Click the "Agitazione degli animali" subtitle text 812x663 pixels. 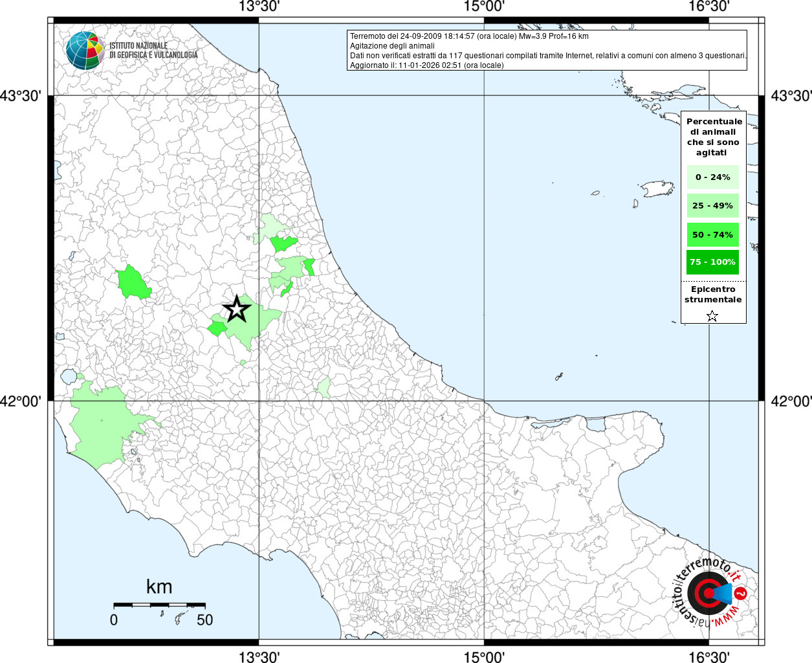click(392, 46)
